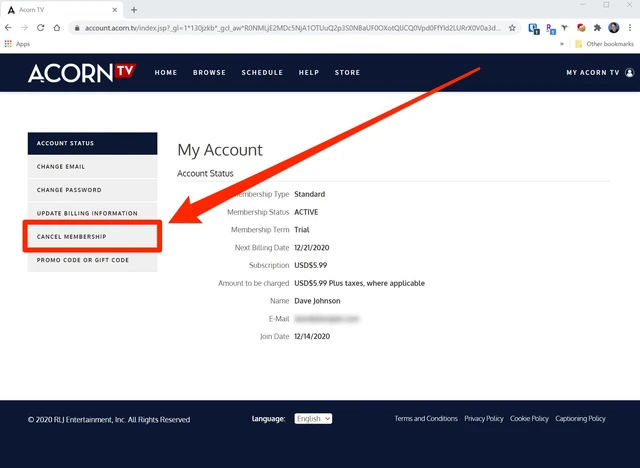Viewport: 640px width, 468px height.
Task: Open the STORE nav item
Action: click(x=347, y=73)
